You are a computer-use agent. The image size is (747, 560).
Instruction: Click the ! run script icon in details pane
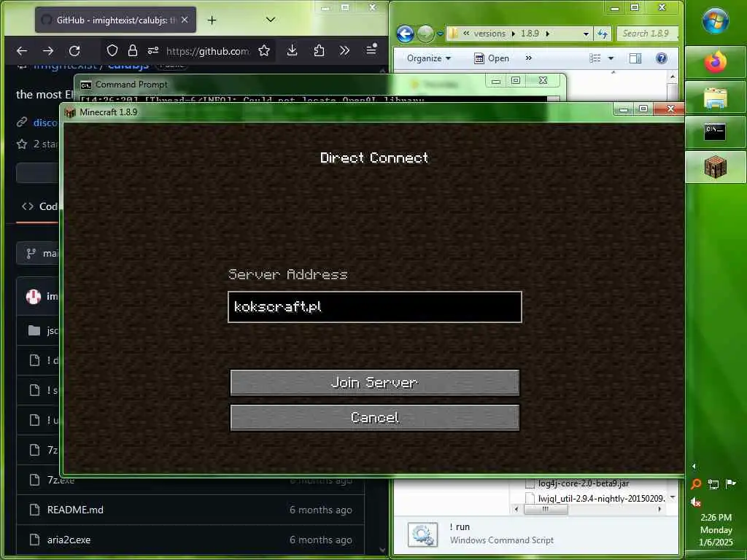coord(422,534)
